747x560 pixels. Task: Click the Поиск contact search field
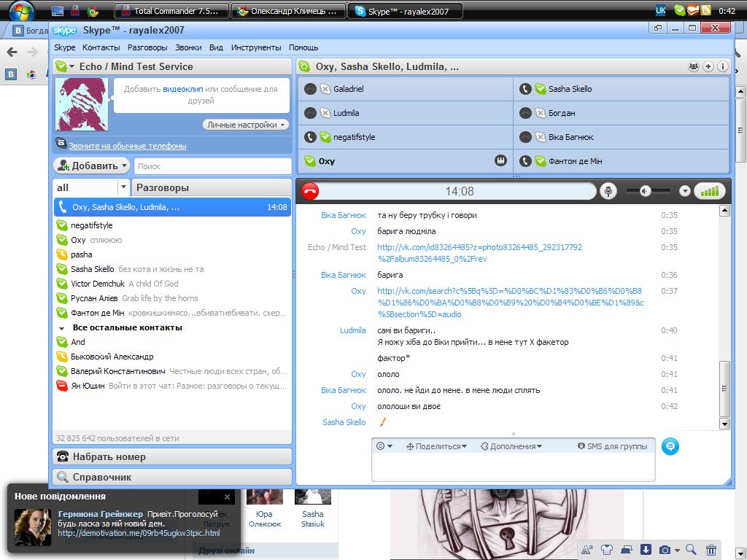point(212,166)
